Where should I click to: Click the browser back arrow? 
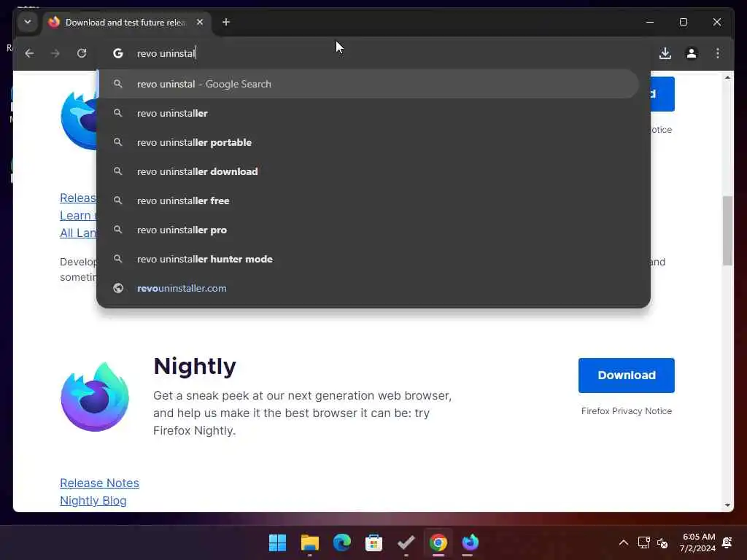pyautogui.click(x=29, y=53)
